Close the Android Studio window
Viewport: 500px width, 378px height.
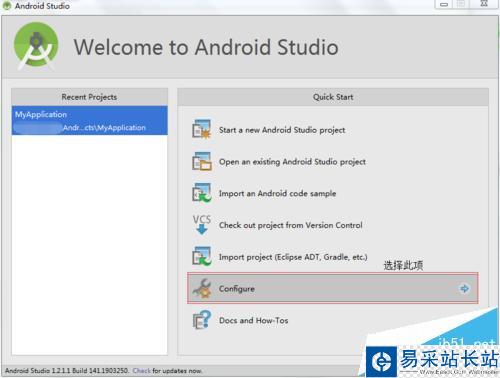tap(484, 4)
